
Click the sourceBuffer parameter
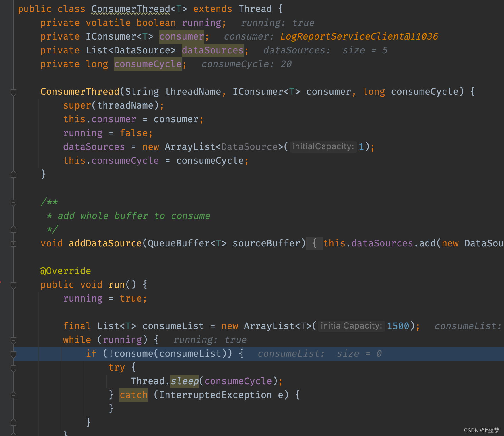coord(266,243)
